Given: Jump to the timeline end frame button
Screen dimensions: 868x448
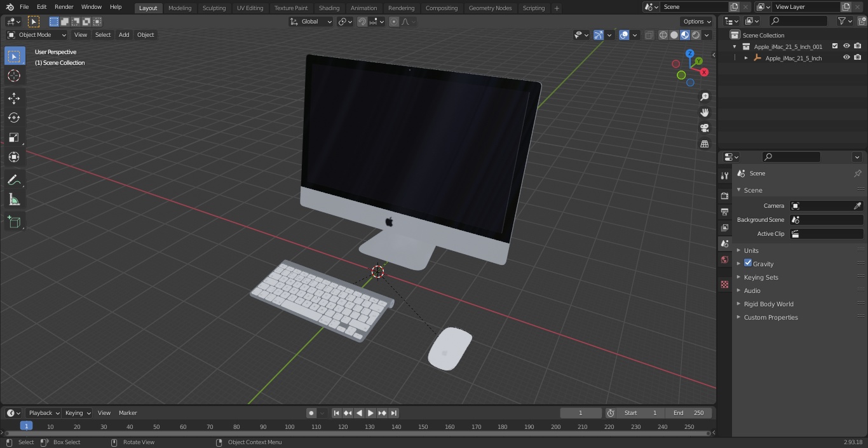Looking at the screenshot, I should [x=394, y=413].
